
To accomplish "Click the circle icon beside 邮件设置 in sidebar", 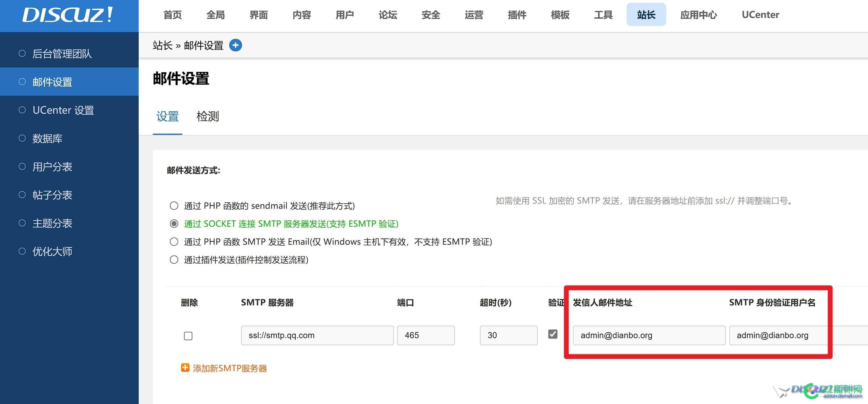I will coord(22,81).
